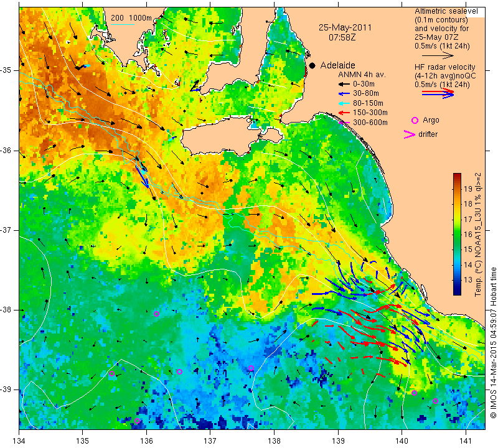
Task: Select the Argo float near 136.5°E, 38.8°S
Action: [x=179, y=372]
